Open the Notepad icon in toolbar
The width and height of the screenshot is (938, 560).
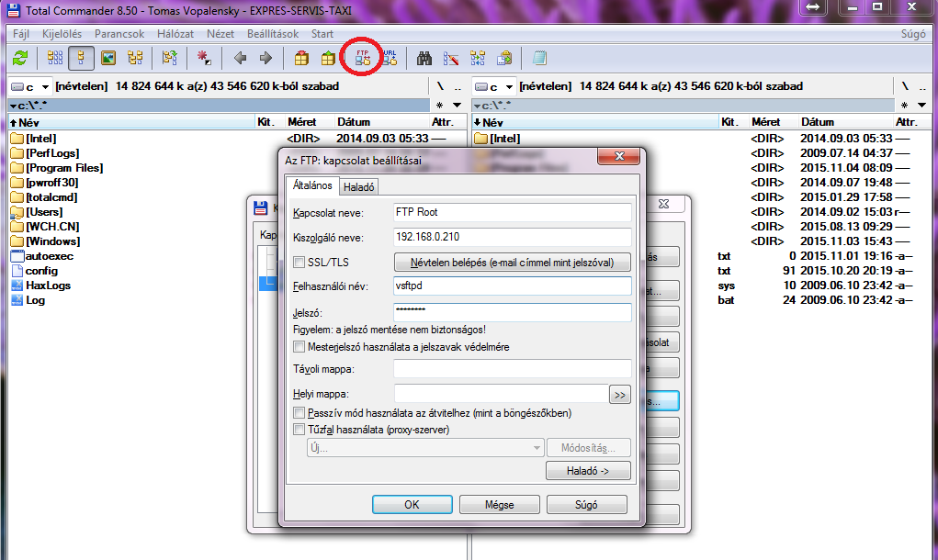539,58
